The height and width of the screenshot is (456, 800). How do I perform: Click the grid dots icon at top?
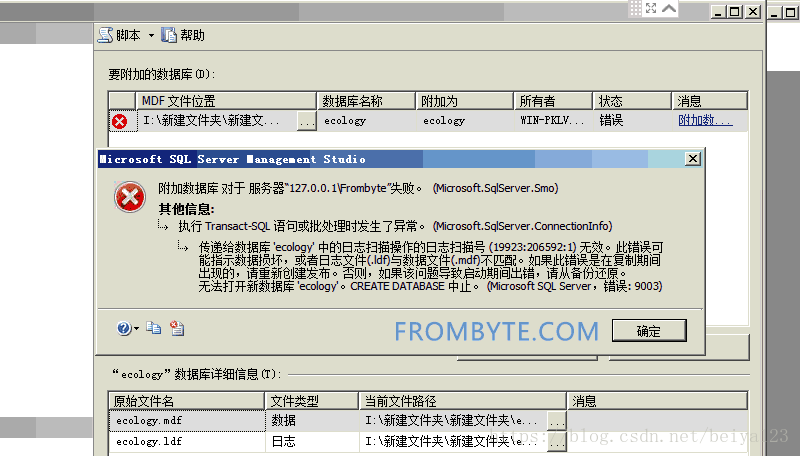[x=635, y=8]
